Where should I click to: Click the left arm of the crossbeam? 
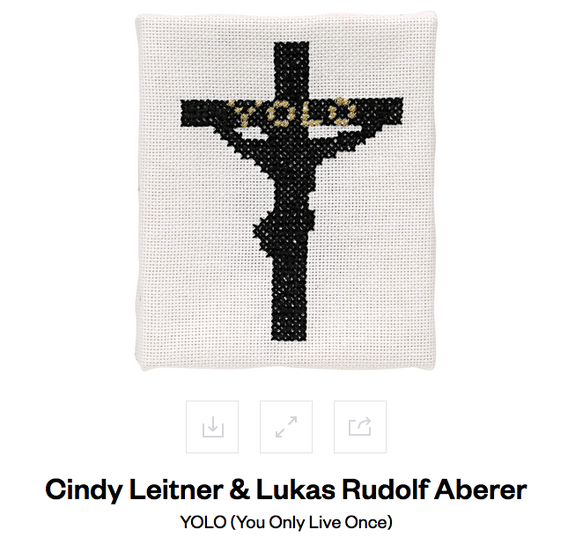pyautogui.click(x=205, y=113)
